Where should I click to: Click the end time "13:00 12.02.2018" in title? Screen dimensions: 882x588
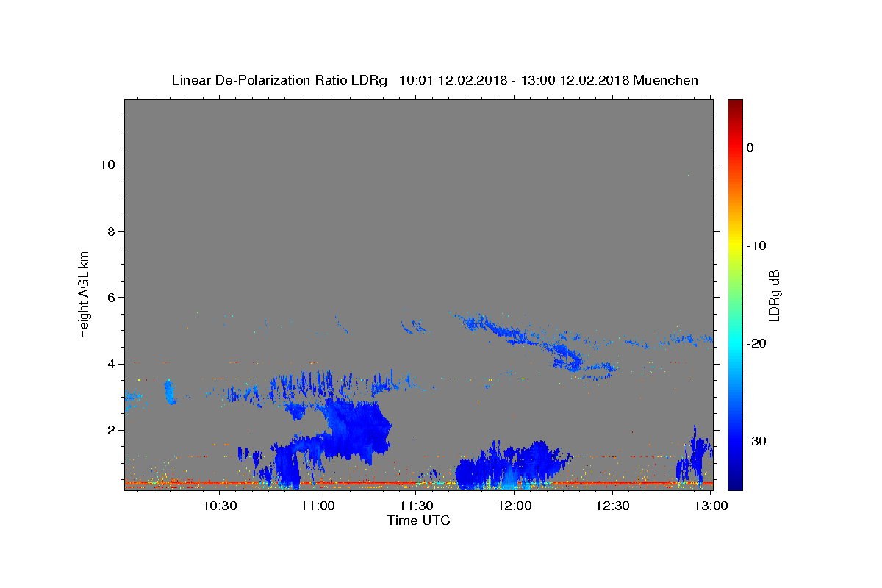pyautogui.click(x=575, y=80)
